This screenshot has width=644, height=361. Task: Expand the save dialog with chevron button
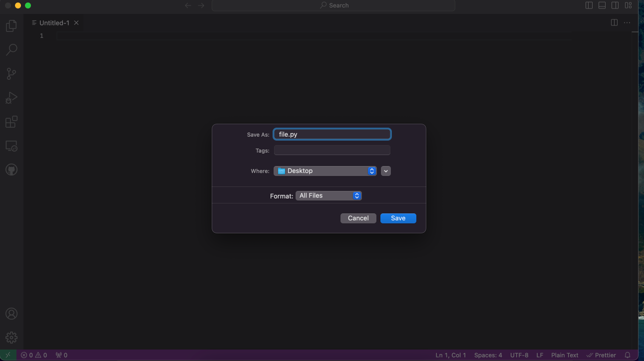pyautogui.click(x=385, y=171)
